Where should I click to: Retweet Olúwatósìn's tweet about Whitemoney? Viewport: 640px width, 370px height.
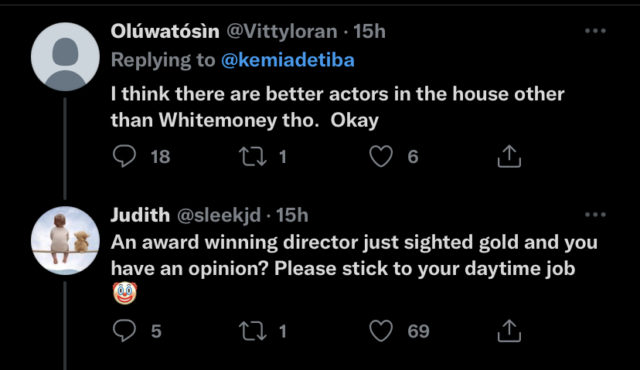point(253,157)
